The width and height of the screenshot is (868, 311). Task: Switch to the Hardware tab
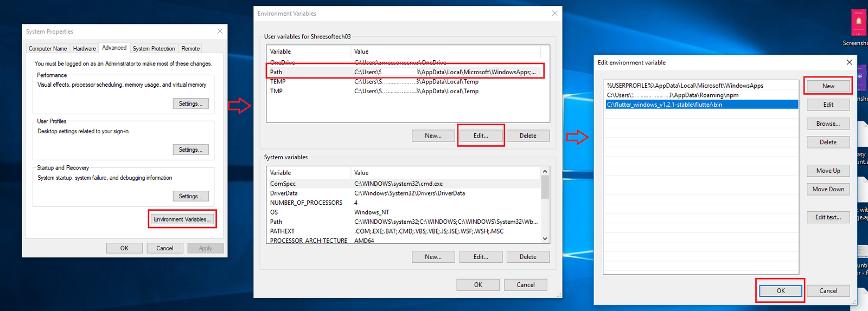pyautogui.click(x=84, y=49)
